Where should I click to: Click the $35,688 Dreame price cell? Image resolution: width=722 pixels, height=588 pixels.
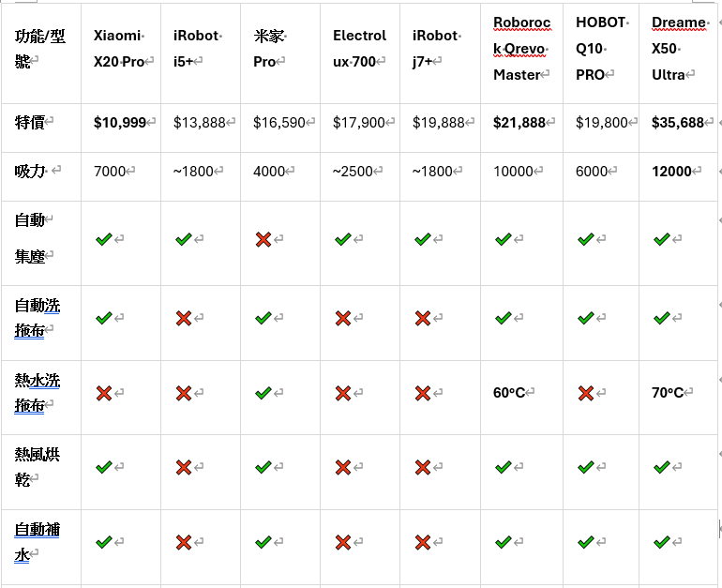coord(677,123)
